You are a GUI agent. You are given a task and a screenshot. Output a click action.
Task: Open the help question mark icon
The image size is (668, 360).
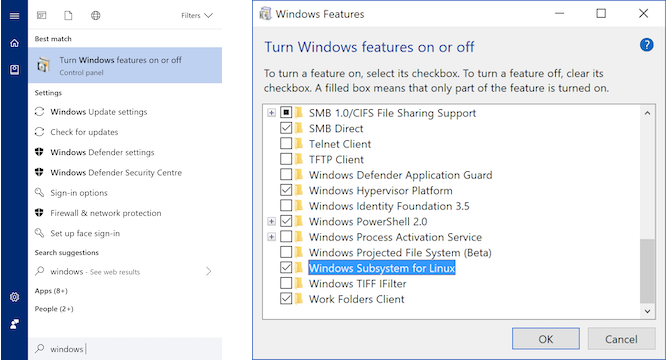646,44
